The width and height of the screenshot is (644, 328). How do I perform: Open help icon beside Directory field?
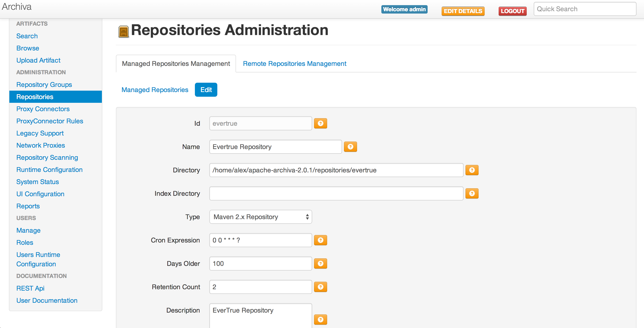[472, 170]
